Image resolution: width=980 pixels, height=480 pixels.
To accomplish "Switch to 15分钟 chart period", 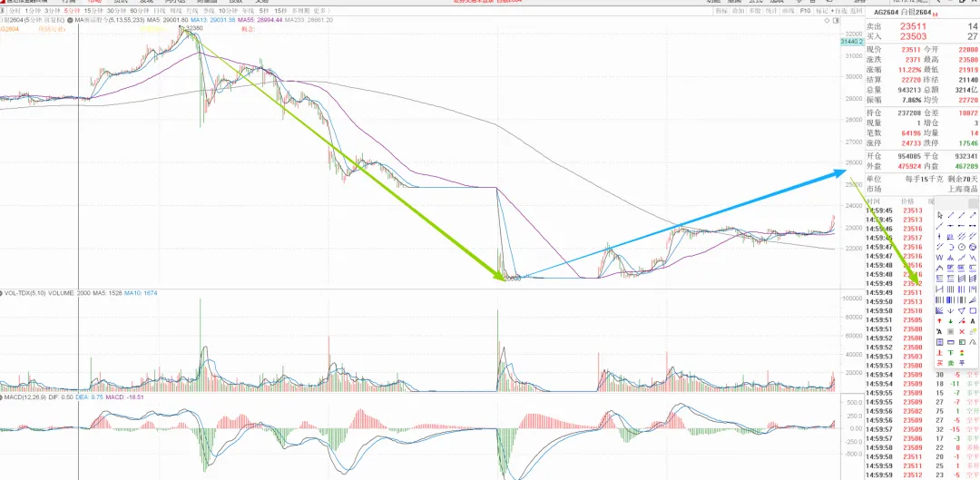I will [x=93, y=11].
